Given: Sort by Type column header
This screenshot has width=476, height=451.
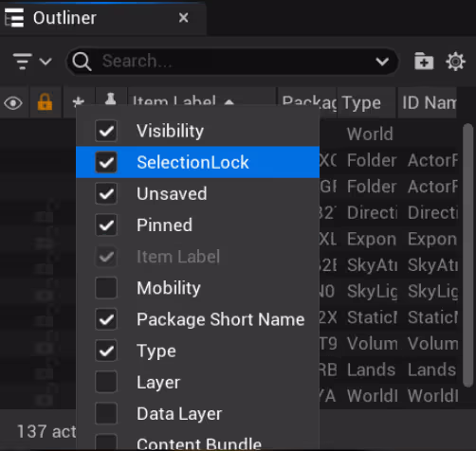Looking at the screenshot, I should point(366,103).
